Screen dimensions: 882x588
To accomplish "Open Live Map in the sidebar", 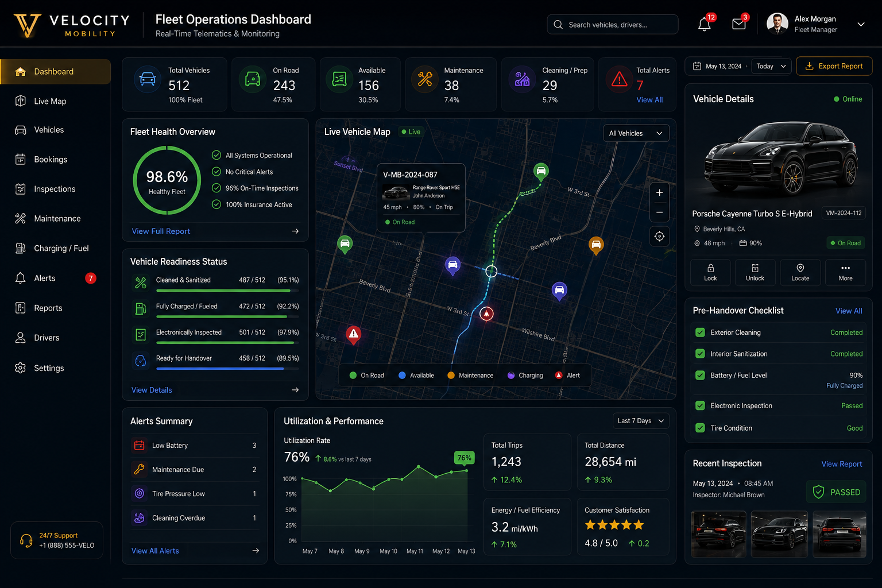I will (x=55, y=101).
